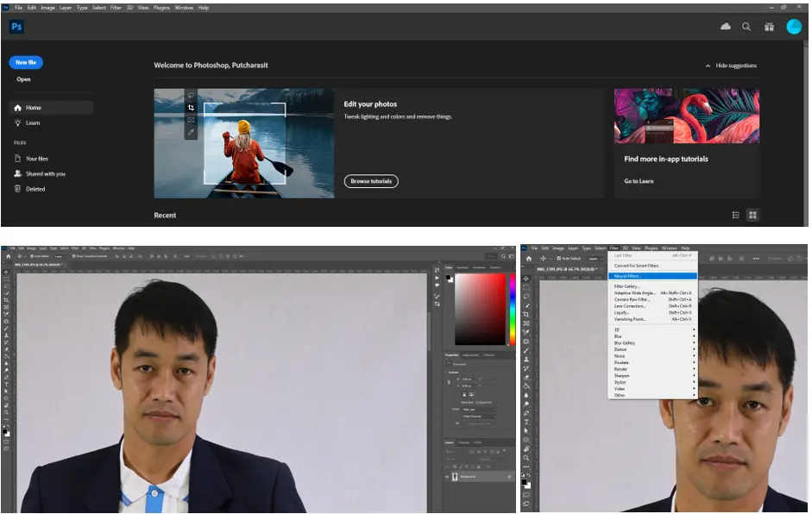Open the round profile avatar
The height and width of the screenshot is (514, 812).
(794, 27)
